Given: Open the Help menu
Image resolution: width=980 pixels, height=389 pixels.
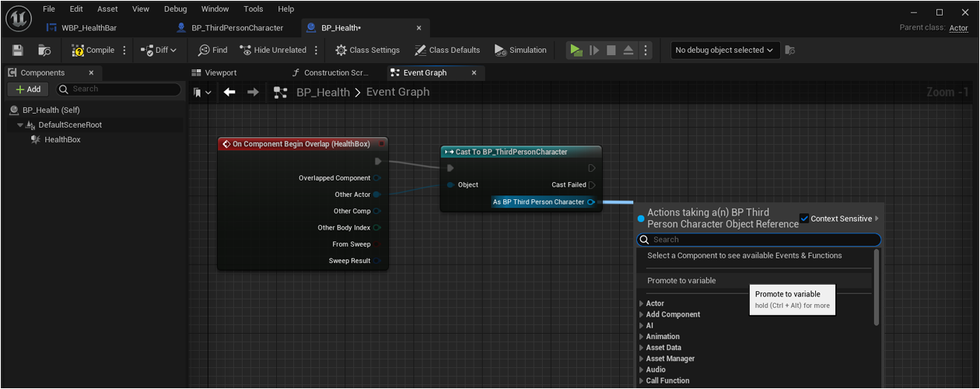Looking at the screenshot, I should click(286, 9).
